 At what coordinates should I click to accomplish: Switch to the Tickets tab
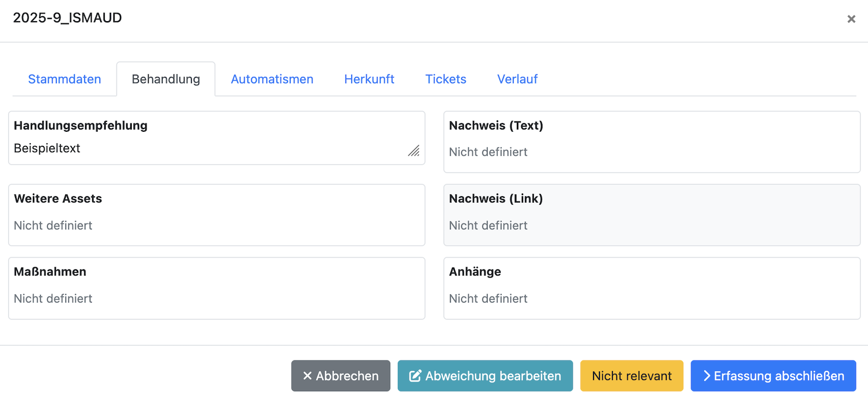(x=445, y=79)
